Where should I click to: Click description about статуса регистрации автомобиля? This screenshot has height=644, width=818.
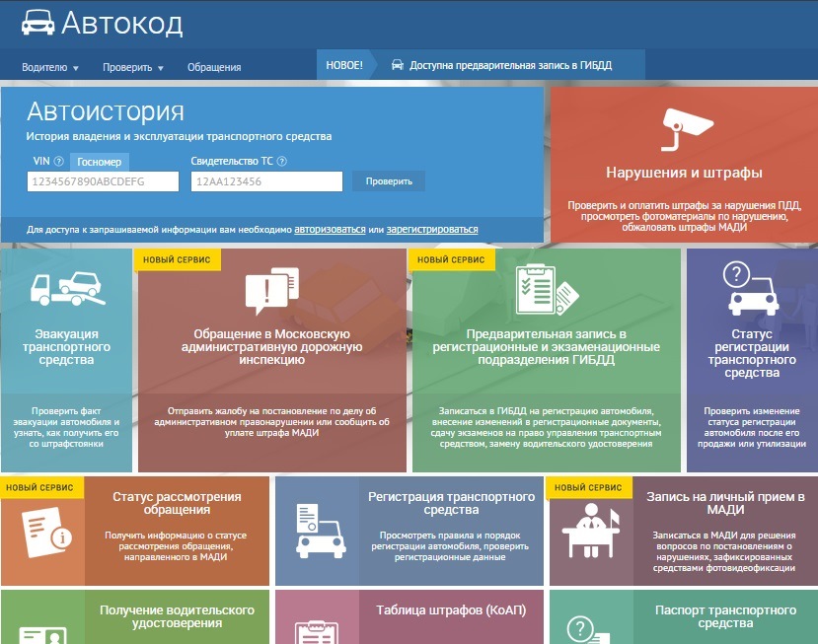pyautogui.click(x=752, y=427)
